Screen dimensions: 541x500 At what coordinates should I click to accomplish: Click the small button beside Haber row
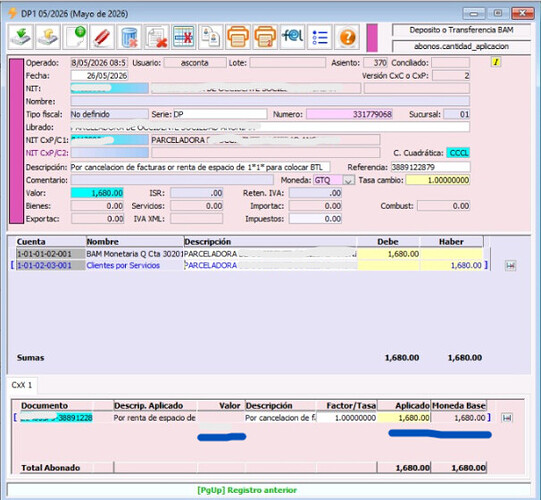[510, 265]
